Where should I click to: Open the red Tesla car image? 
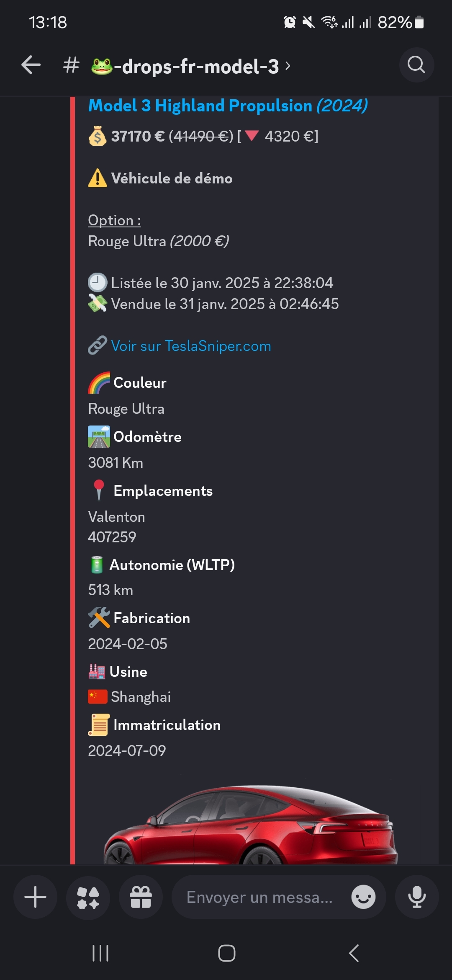click(251, 823)
